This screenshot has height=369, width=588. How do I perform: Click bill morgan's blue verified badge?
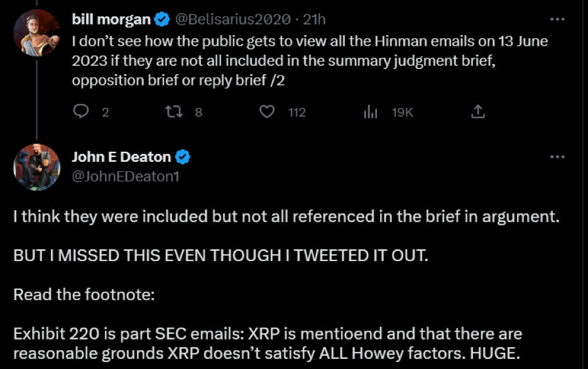click(x=162, y=20)
